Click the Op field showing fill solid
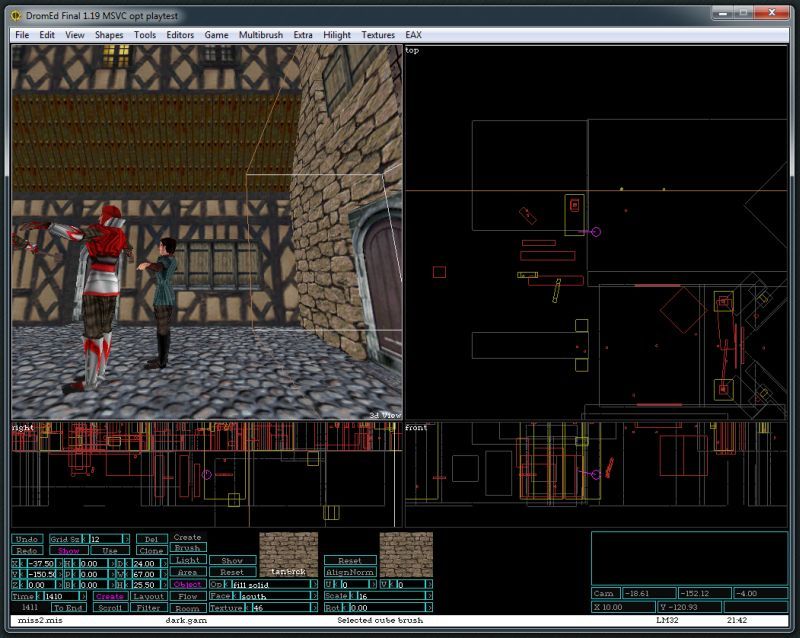 pos(271,584)
